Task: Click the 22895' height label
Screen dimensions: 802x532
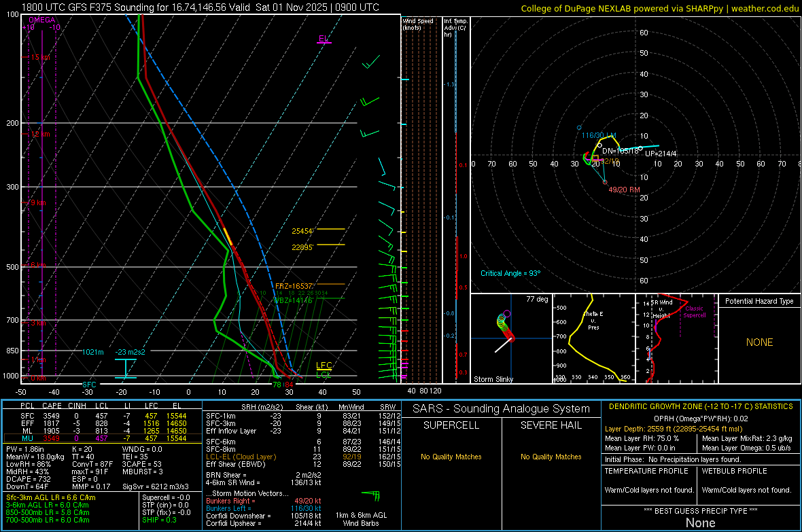Action: point(302,247)
